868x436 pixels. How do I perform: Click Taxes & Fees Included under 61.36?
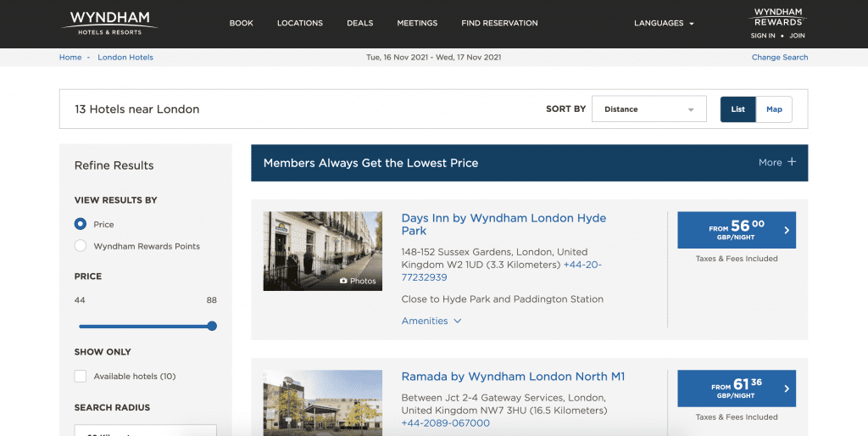point(737,417)
